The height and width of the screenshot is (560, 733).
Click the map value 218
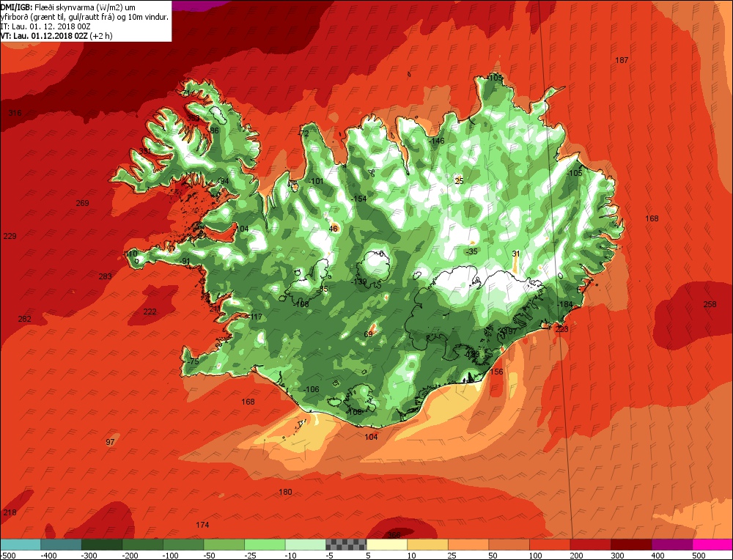(x=10, y=513)
